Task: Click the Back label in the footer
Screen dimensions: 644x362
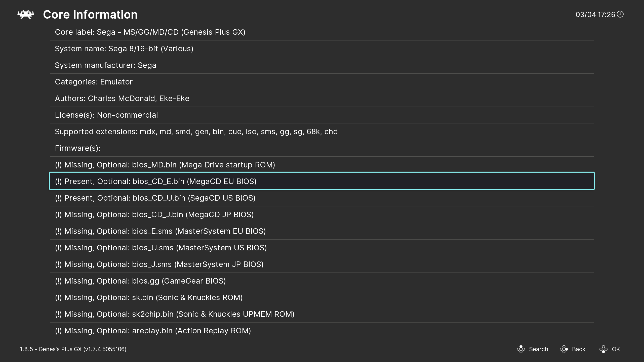Action: [x=579, y=349]
